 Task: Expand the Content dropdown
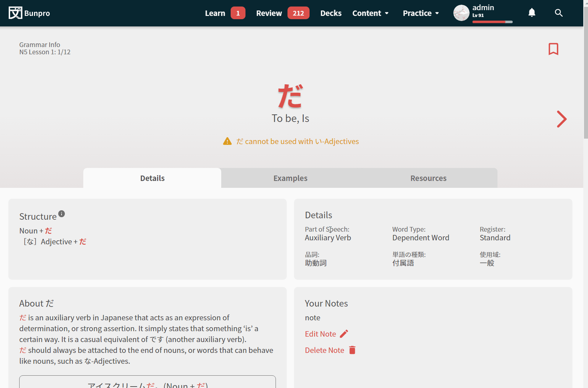coord(370,13)
